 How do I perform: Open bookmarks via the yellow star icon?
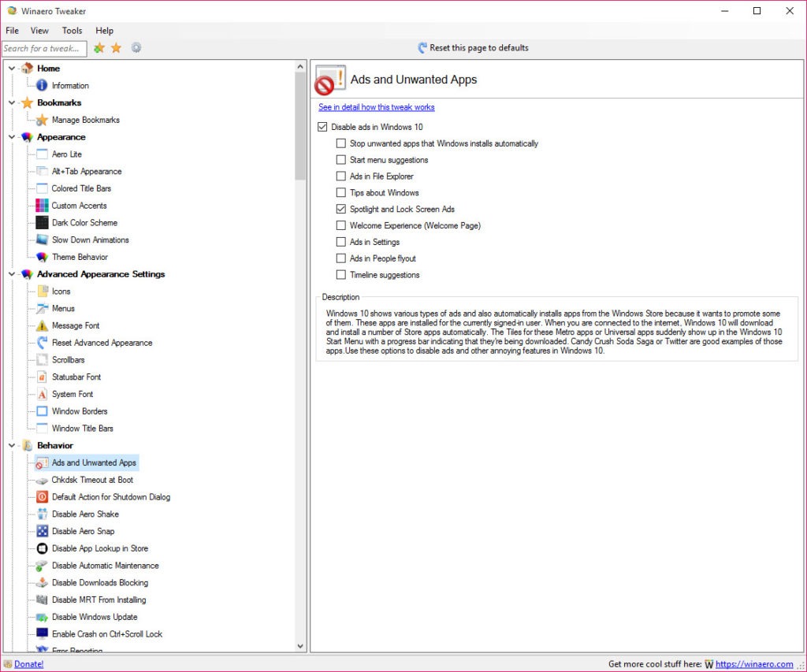point(117,48)
